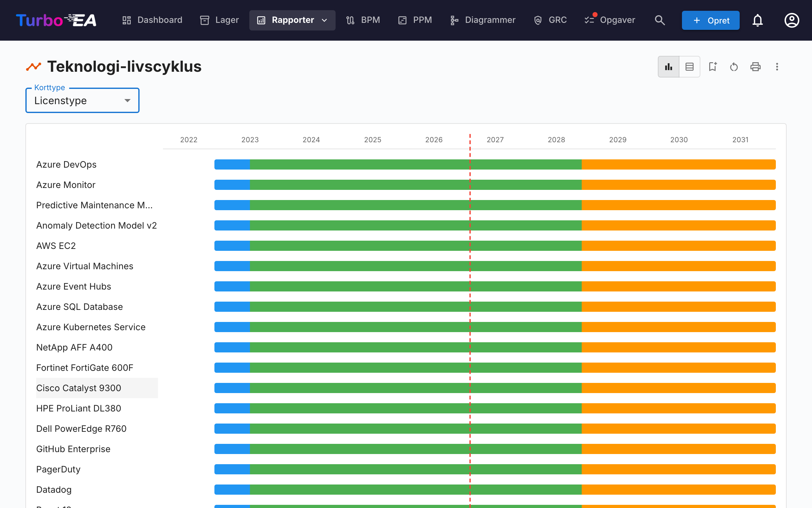Screen dimensions: 812x508
Task: Click the Opret create button
Action: point(711,20)
